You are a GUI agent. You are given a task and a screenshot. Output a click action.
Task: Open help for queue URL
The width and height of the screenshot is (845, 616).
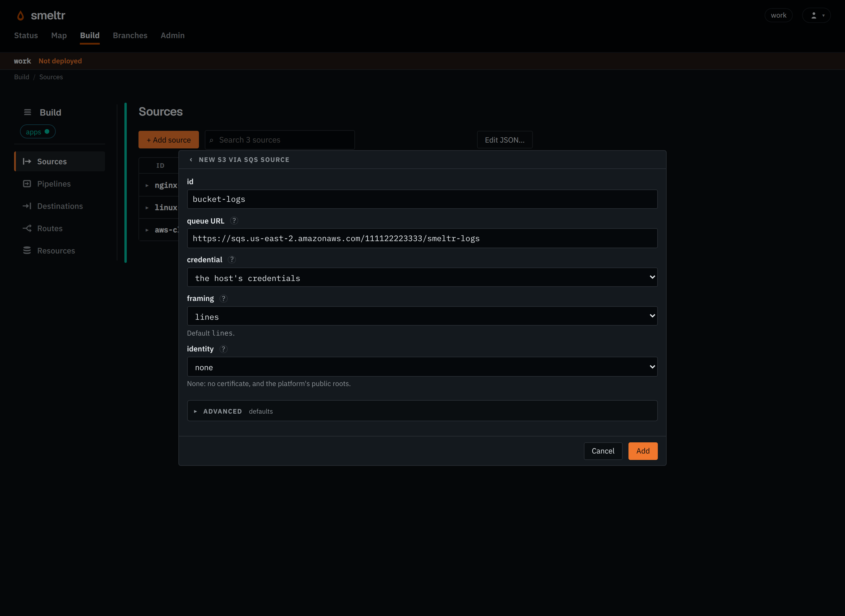pyautogui.click(x=234, y=221)
